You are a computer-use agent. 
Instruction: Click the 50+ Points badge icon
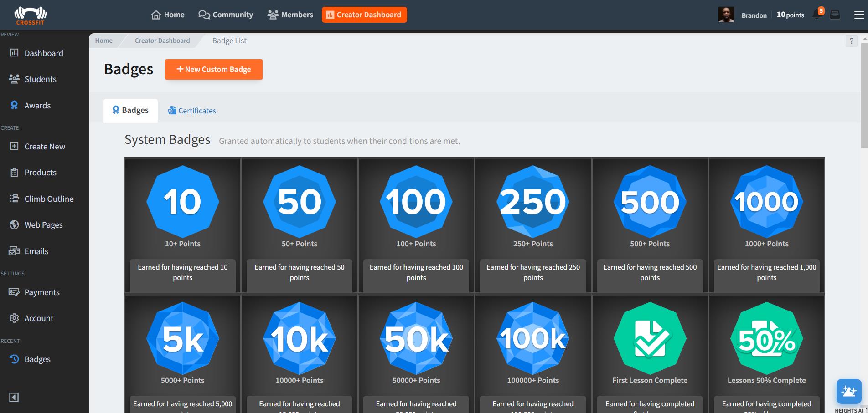[300, 202]
